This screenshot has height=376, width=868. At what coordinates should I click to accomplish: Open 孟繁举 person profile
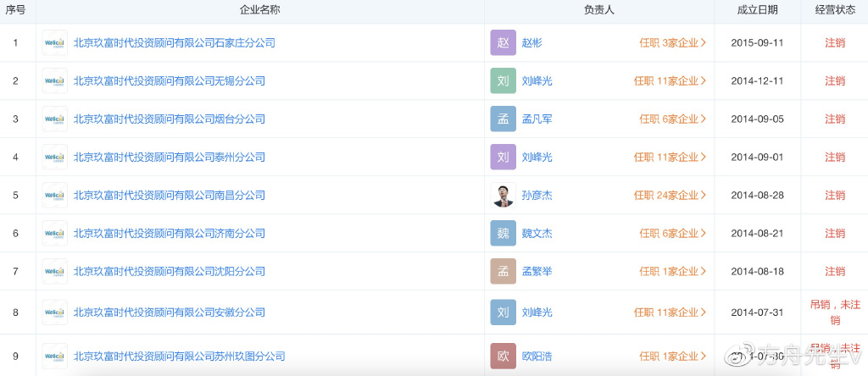click(x=537, y=272)
